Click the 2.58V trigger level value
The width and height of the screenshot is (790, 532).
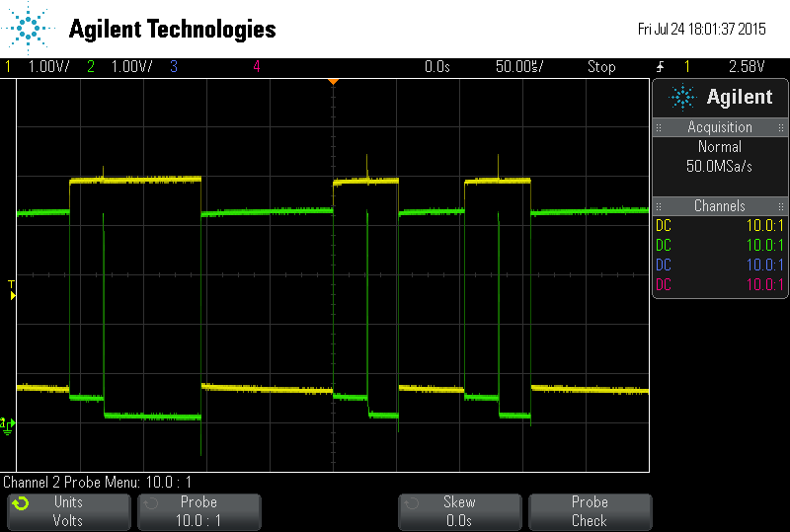(x=747, y=66)
